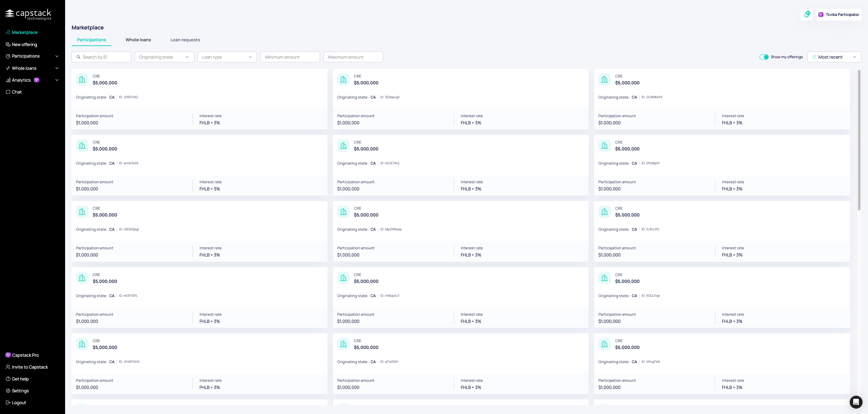
Task: Click building icon on JFI6FOHG card
Action: click(82, 80)
